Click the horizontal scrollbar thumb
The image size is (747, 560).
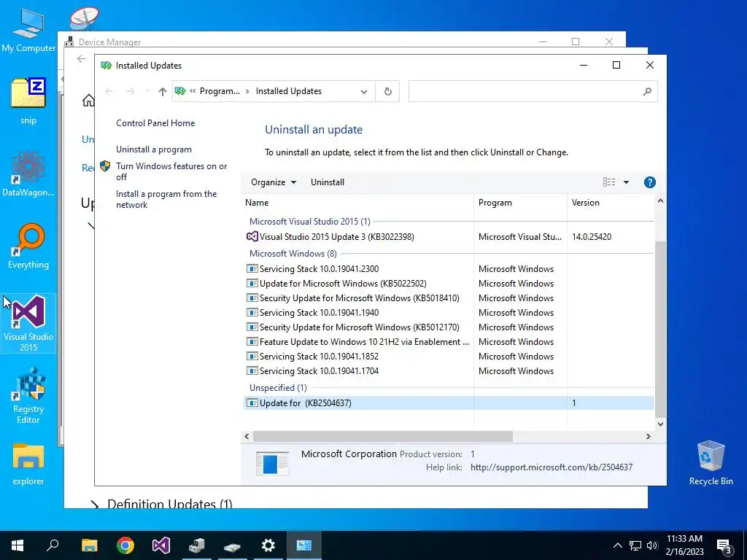click(x=382, y=437)
